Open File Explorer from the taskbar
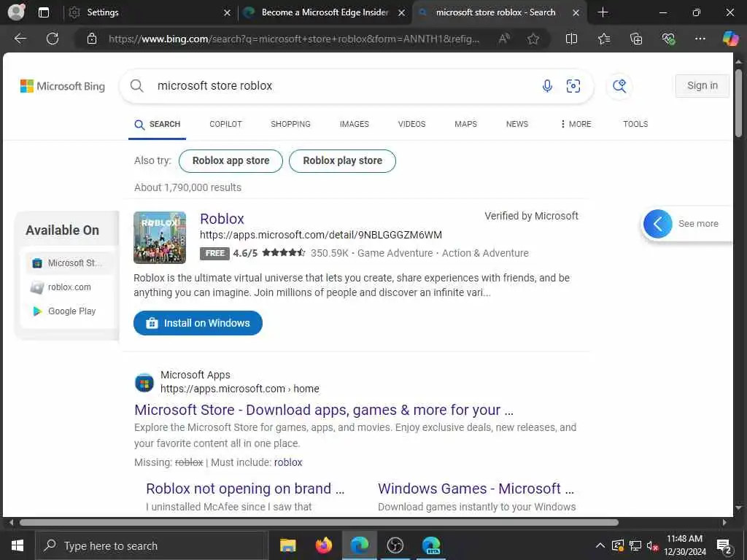The width and height of the screenshot is (747, 560). (x=287, y=545)
